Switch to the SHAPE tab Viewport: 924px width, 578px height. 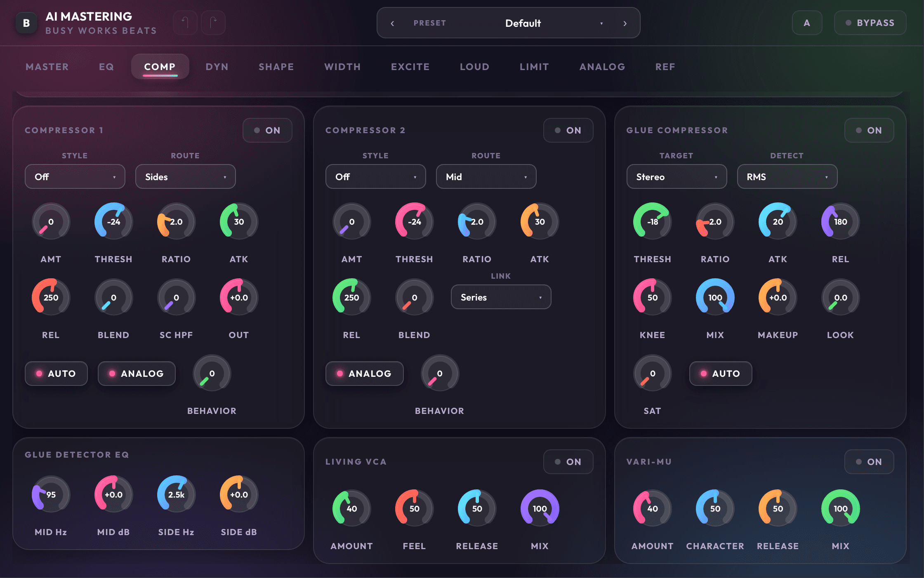pyautogui.click(x=276, y=66)
